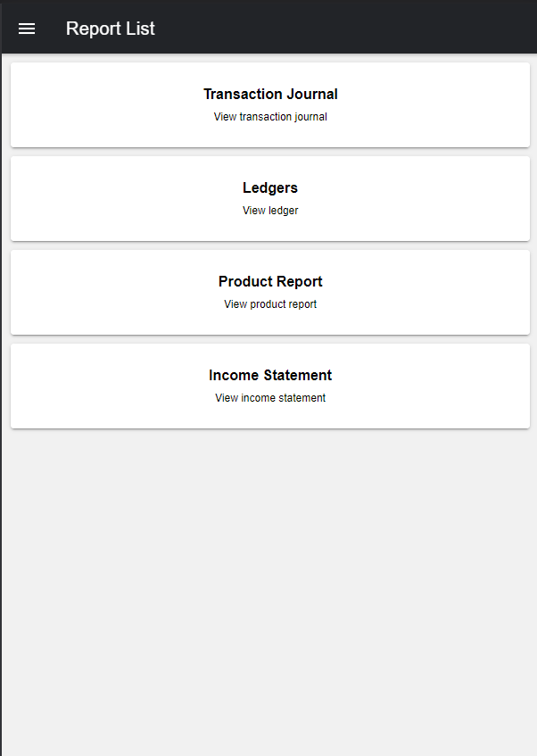
Task: Open the hamburger navigation menu
Action: (27, 29)
